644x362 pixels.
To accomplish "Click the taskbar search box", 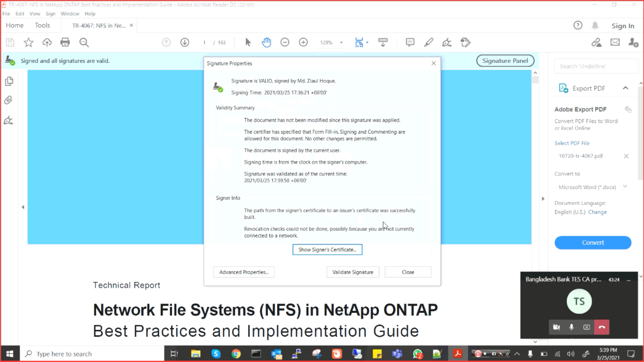I will click(92, 354).
